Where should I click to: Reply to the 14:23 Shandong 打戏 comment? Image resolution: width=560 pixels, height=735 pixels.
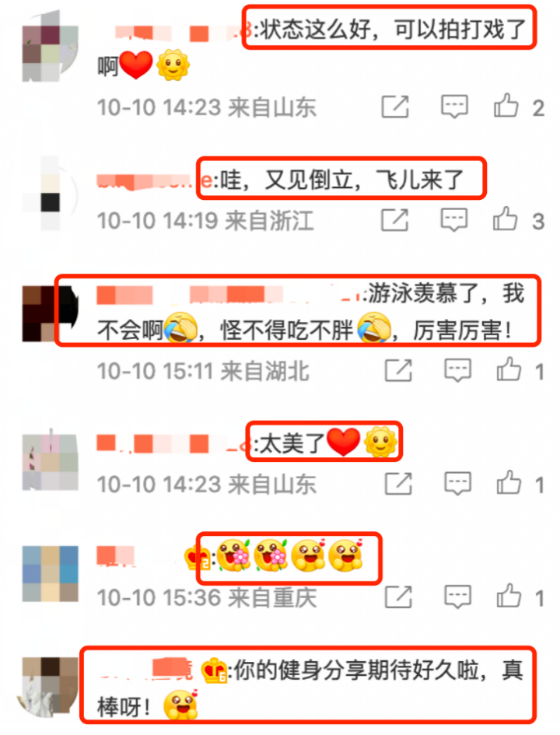[x=454, y=107]
